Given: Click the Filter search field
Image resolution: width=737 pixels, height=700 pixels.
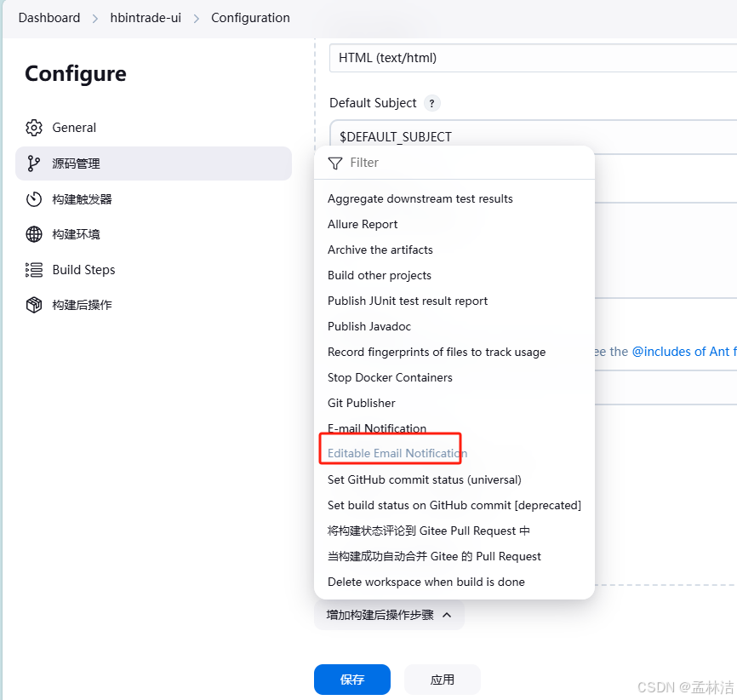Looking at the screenshot, I should (454, 163).
